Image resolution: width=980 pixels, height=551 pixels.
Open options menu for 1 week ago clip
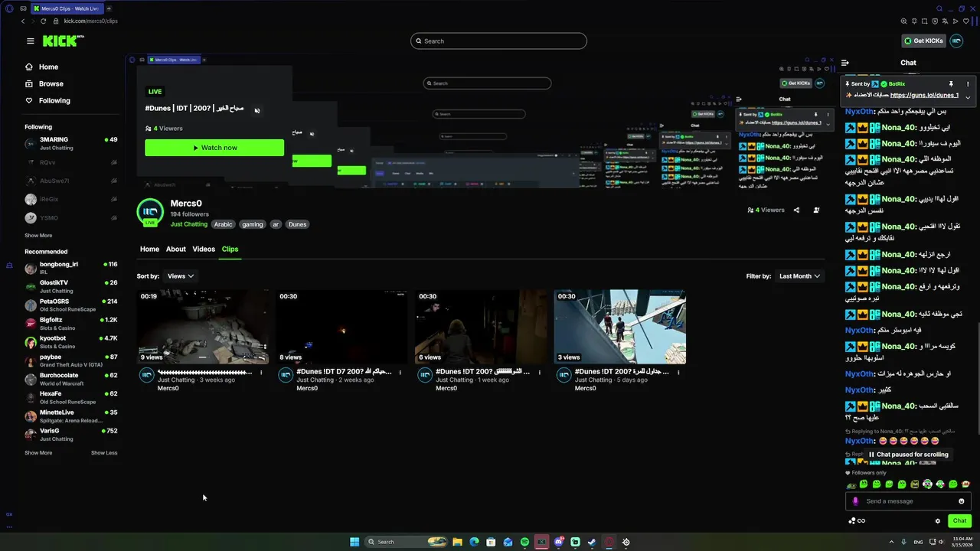(x=540, y=373)
